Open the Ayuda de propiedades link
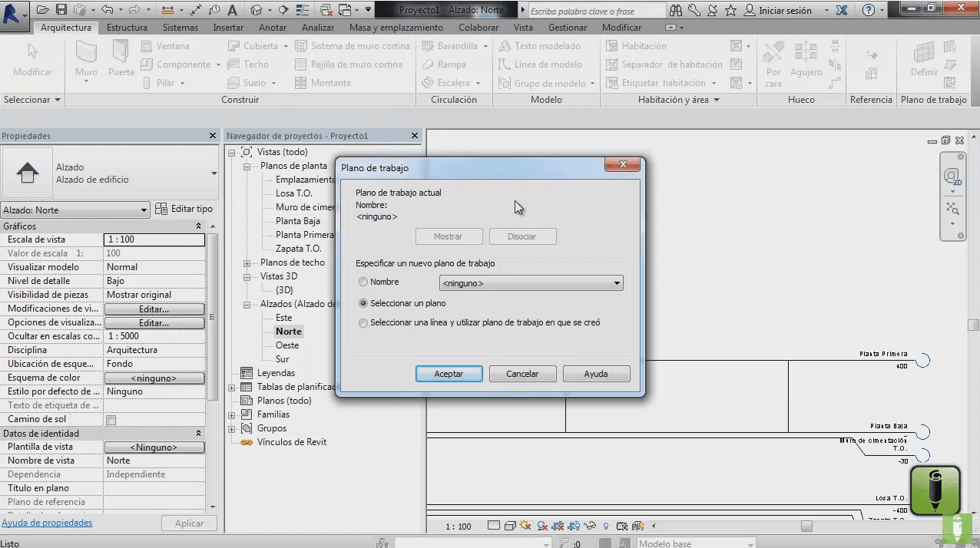The image size is (980, 548). click(47, 523)
